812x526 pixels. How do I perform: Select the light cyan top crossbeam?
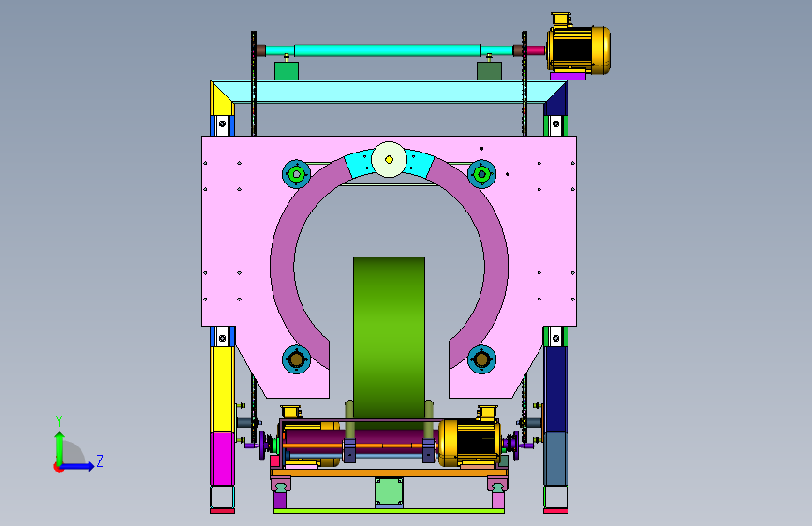(389, 92)
